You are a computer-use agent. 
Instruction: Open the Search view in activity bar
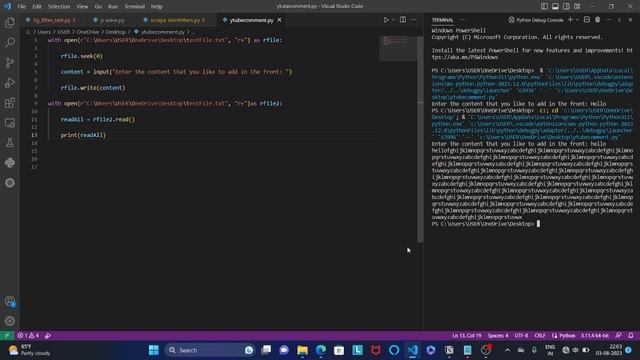point(10,42)
